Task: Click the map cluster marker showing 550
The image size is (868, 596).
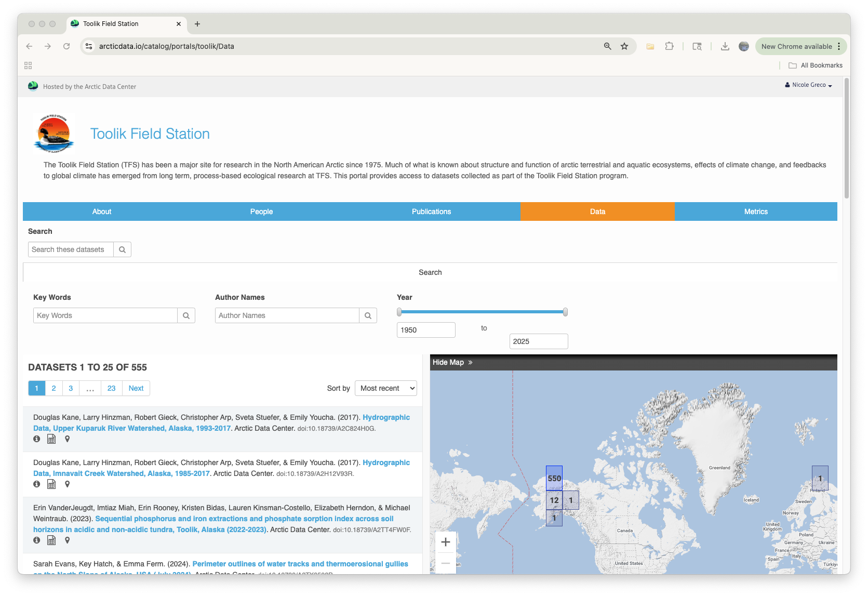Action: point(554,478)
